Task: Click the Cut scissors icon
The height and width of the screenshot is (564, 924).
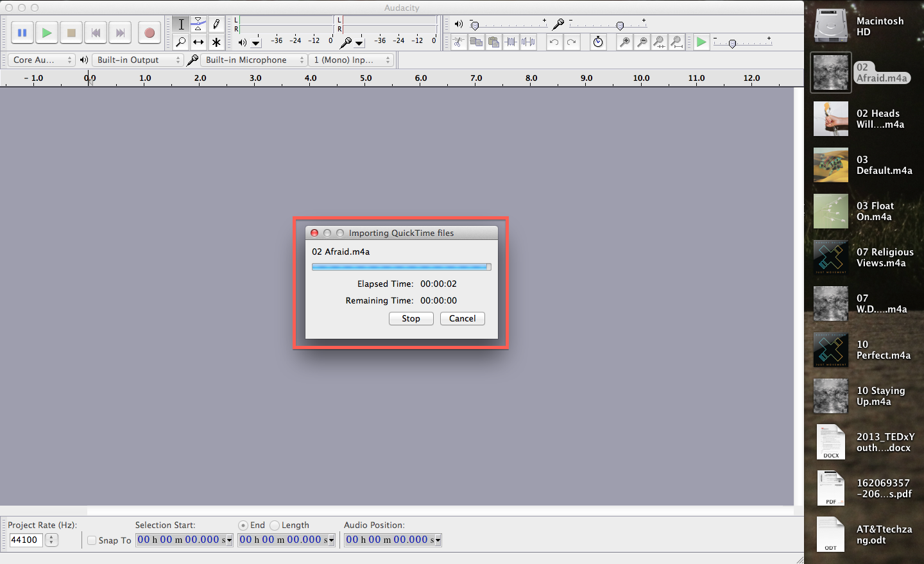Action: point(459,42)
